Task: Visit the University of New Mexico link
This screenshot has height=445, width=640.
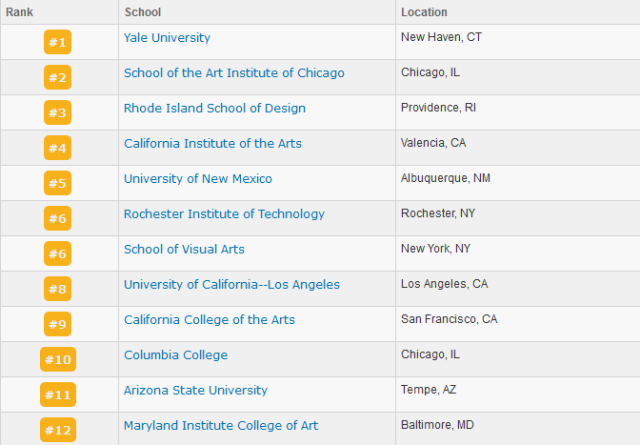Action: (198, 179)
